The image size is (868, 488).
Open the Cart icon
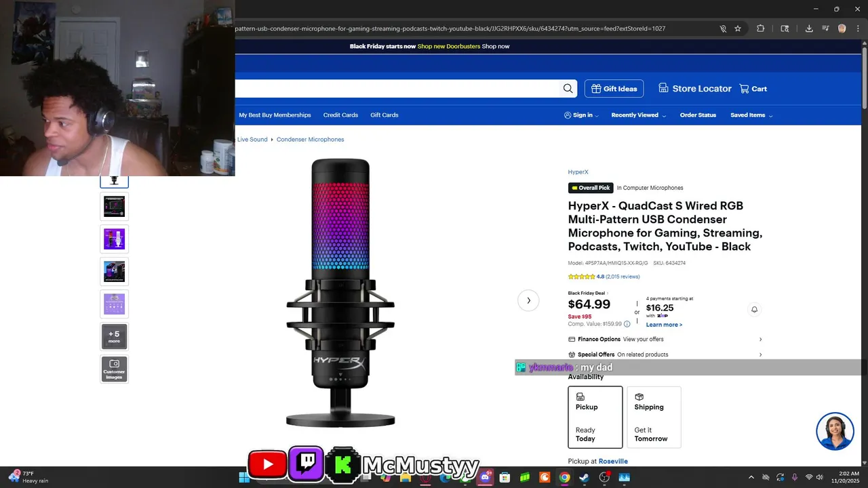coord(753,89)
